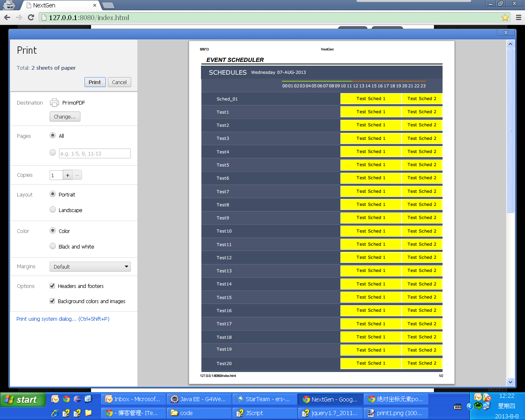The height and width of the screenshot is (420, 525).
Task: Click Test Sched 1 in the Test5 row
Action: pos(371,165)
